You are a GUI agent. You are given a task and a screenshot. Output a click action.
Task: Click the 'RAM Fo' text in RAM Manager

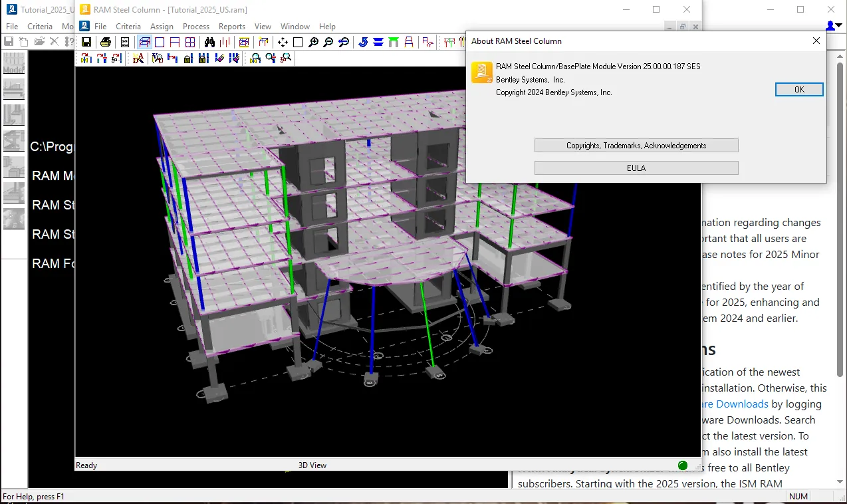tap(53, 263)
